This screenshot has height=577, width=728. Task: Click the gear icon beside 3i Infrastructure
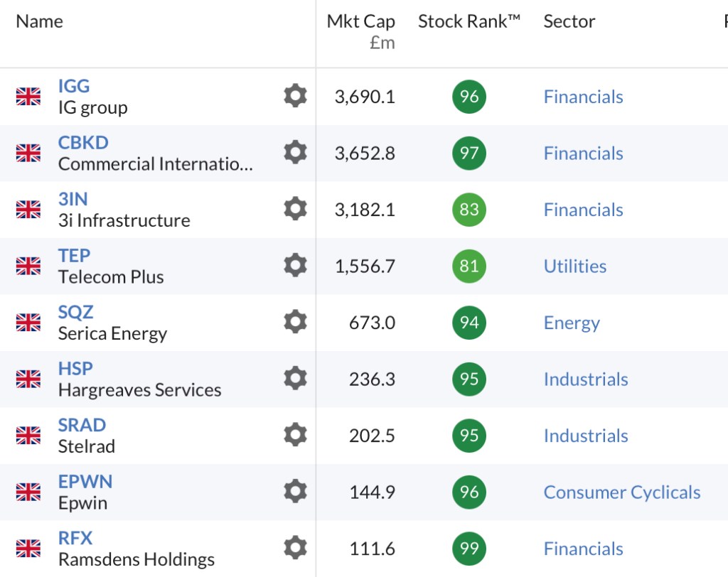295,209
